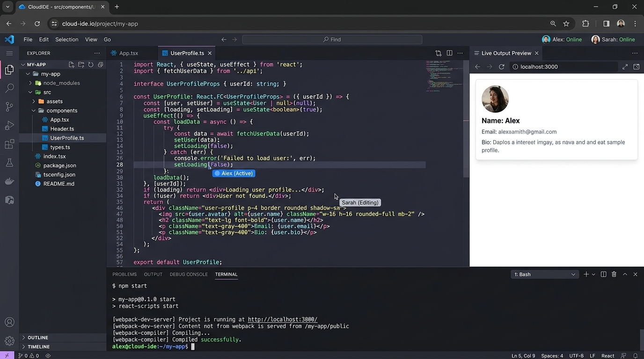Collapse the components folder

tap(34, 111)
